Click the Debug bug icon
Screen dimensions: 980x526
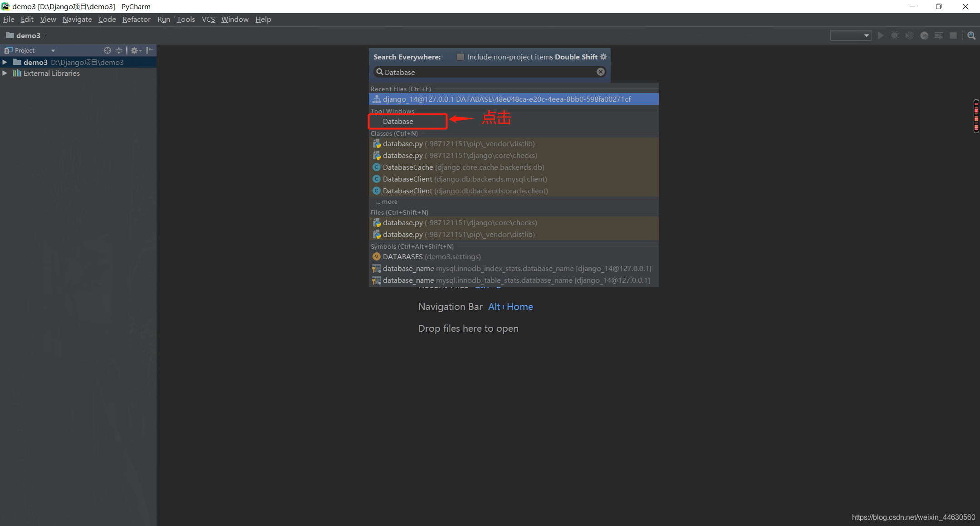pyautogui.click(x=895, y=35)
